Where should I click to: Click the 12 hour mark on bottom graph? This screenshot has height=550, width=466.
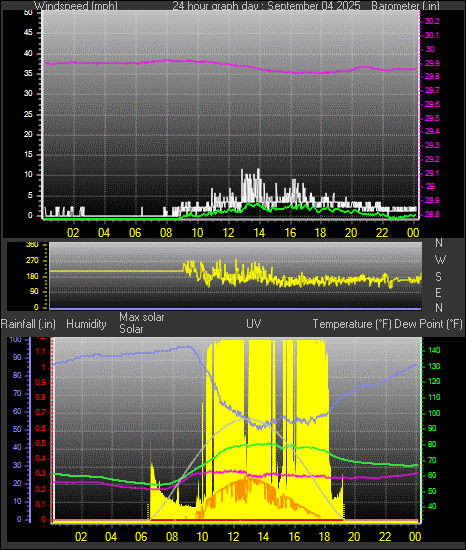coord(233,537)
